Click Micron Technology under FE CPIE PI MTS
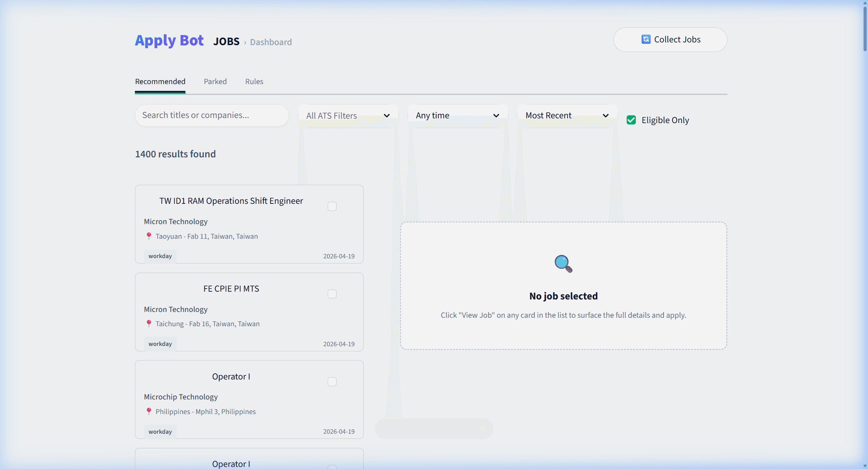 pyautogui.click(x=176, y=309)
